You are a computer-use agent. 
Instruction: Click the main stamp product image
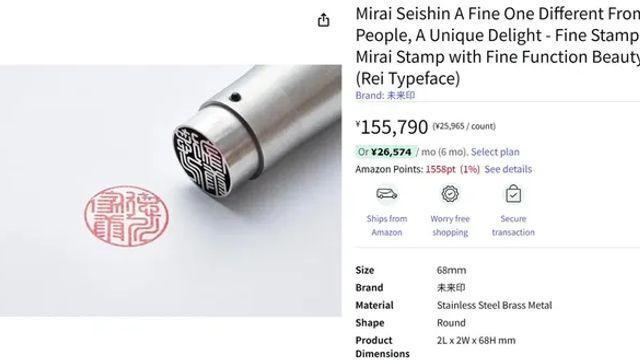point(171,190)
